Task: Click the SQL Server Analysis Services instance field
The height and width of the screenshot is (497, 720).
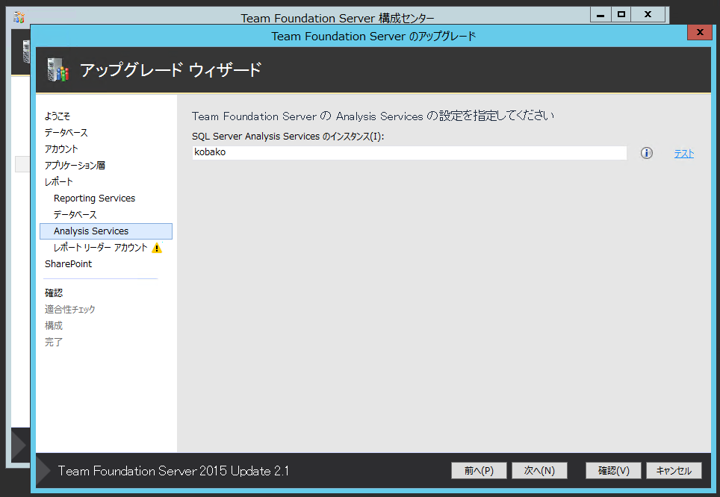Action: [409, 152]
